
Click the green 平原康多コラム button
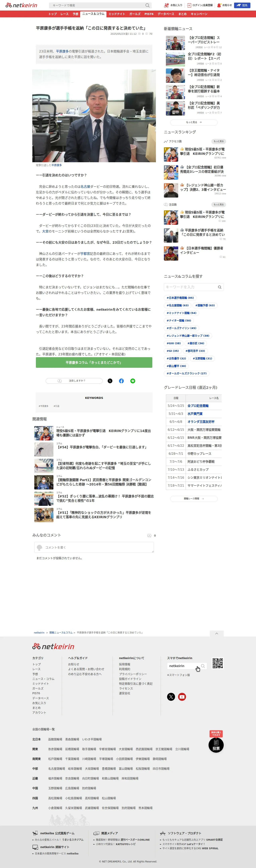[x=94, y=363]
